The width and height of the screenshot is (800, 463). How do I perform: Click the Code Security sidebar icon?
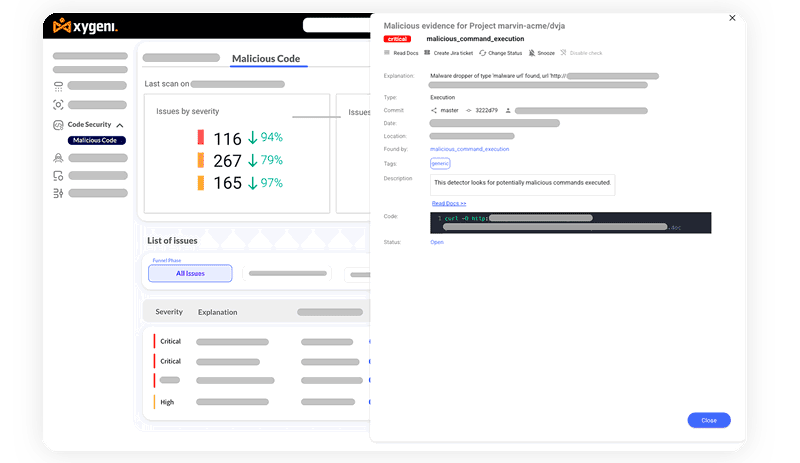58,125
